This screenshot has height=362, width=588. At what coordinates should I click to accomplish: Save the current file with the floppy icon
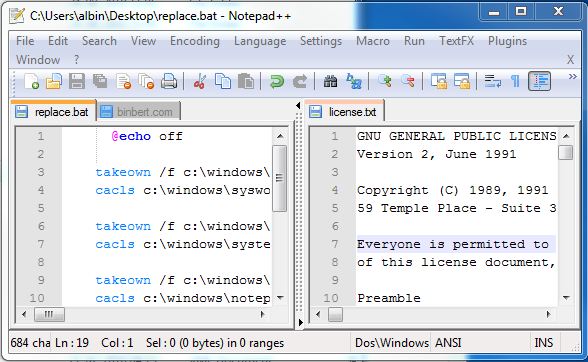click(x=77, y=81)
